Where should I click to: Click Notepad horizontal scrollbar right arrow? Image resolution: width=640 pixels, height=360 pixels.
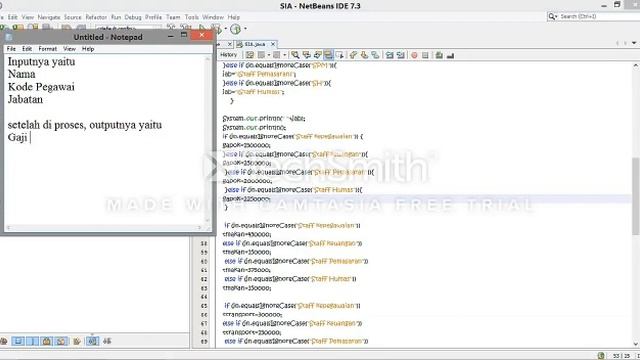click(x=200, y=227)
